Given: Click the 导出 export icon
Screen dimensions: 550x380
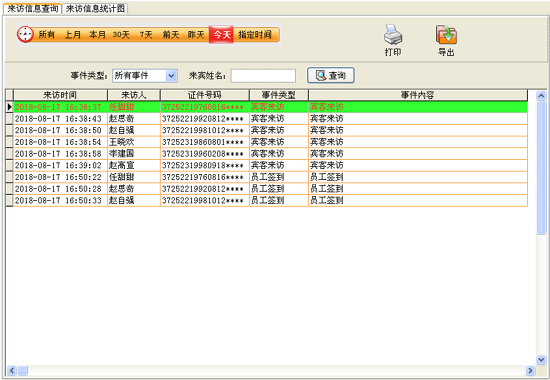Looking at the screenshot, I should coord(446,34).
